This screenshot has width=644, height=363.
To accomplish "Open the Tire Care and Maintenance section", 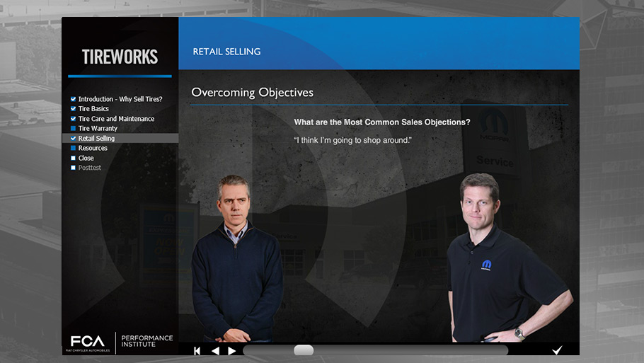I will pyautogui.click(x=116, y=119).
